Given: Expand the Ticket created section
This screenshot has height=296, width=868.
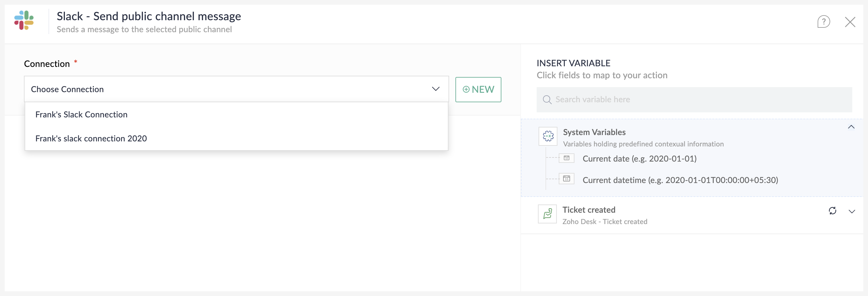Looking at the screenshot, I should point(852,212).
